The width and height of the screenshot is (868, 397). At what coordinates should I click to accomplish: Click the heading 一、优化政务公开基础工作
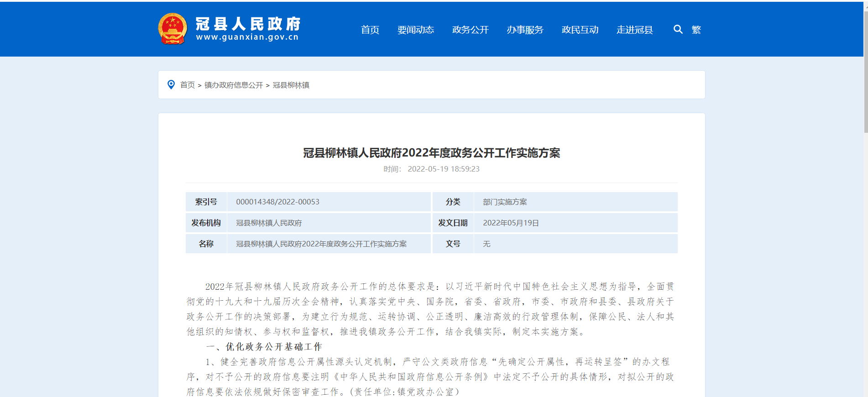[264, 347]
